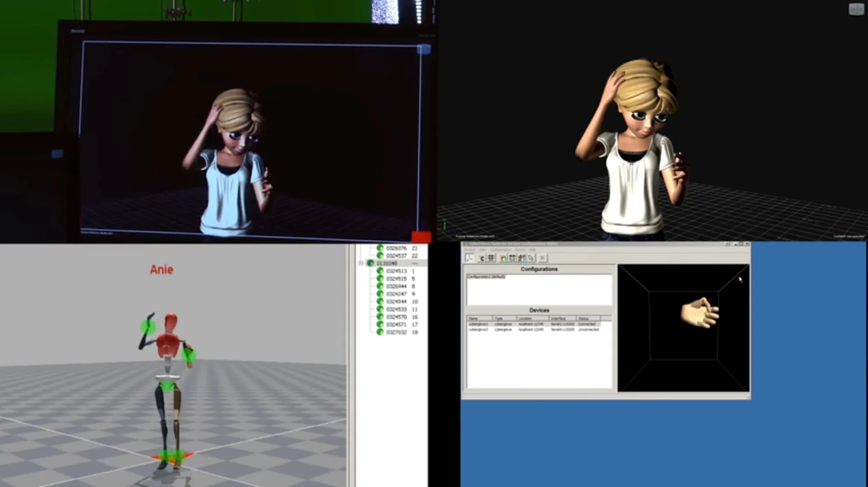Click the red-blue figure icon in glove toolbar
This screenshot has width=868, height=487.
pyautogui.click(x=522, y=258)
